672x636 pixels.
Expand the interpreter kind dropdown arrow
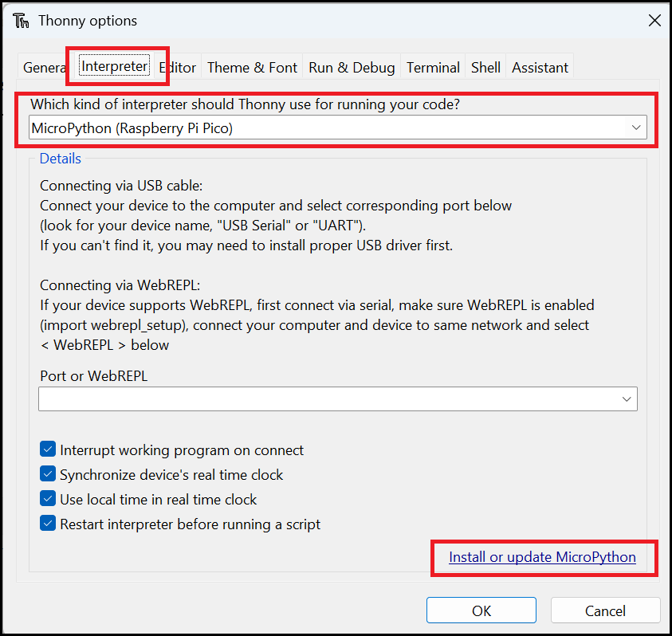[x=636, y=128]
